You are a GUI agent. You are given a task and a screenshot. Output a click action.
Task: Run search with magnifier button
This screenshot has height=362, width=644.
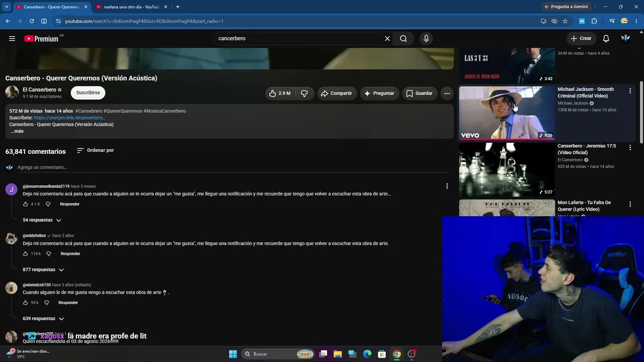tap(404, 38)
